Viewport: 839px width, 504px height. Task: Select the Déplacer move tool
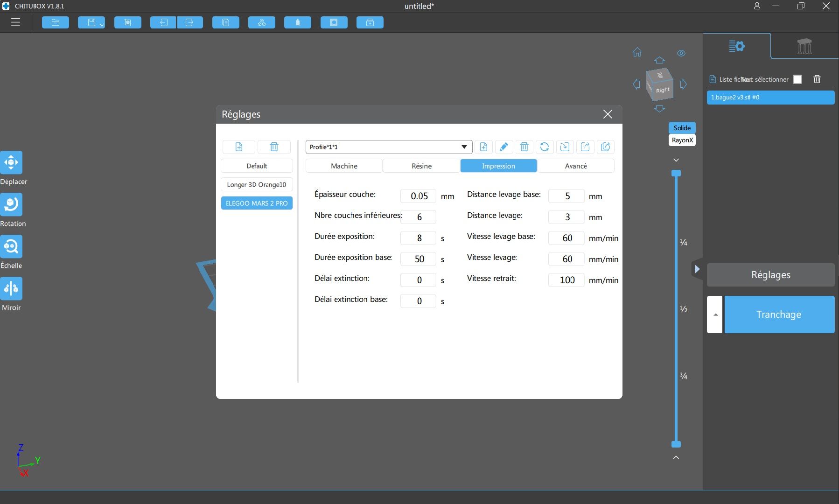click(11, 162)
